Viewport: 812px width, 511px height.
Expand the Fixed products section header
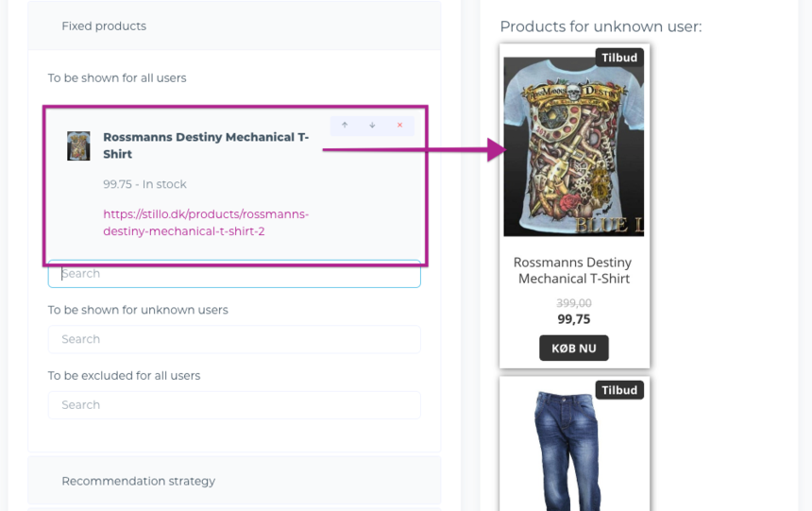click(104, 26)
